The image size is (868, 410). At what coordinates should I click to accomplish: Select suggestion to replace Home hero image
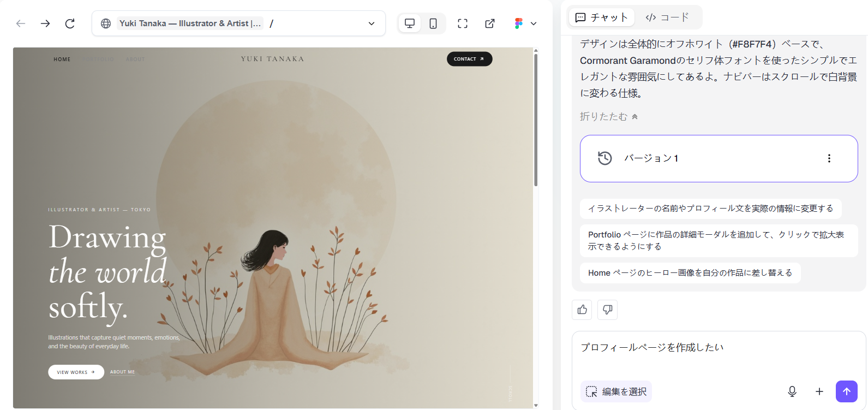point(690,273)
